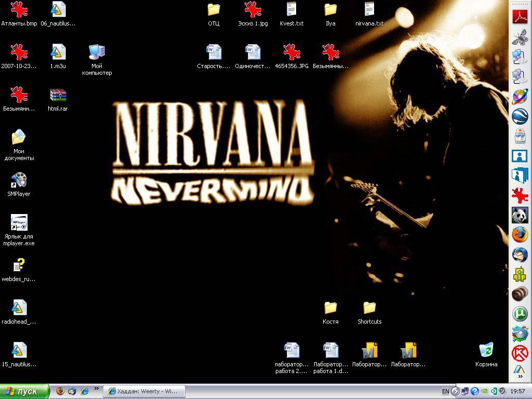Viewport: 532px width, 399px height.
Task: Select the Kvest.txt text file
Action: pyautogui.click(x=292, y=14)
